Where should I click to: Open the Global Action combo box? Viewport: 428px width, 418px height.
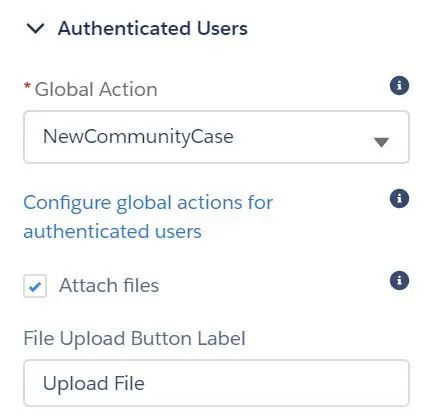click(x=216, y=137)
